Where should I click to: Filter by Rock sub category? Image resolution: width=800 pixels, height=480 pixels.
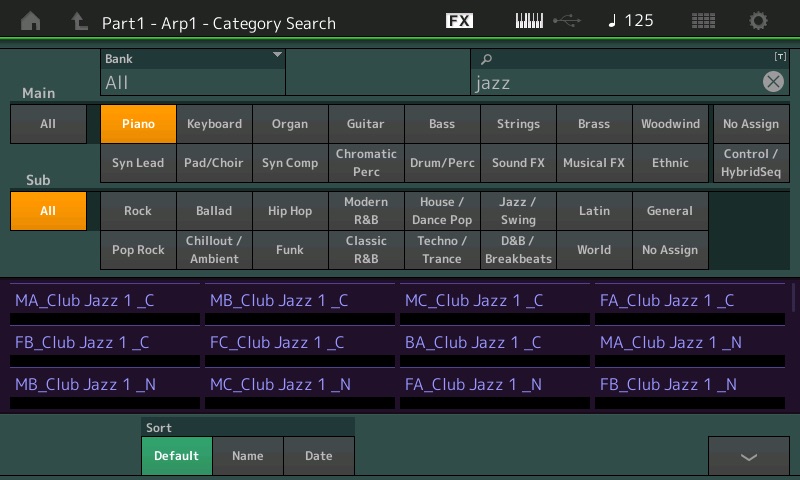click(x=138, y=211)
